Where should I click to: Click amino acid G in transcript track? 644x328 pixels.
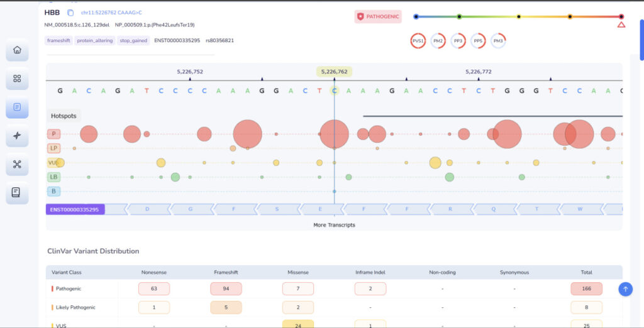(x=191, y=209)
